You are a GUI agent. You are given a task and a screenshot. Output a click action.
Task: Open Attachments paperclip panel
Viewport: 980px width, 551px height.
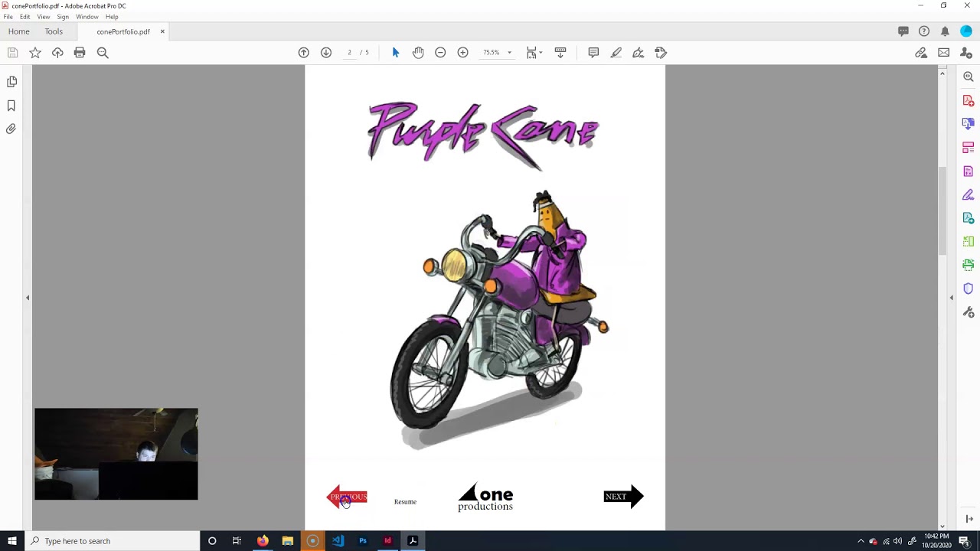click(x=11, y=129)
